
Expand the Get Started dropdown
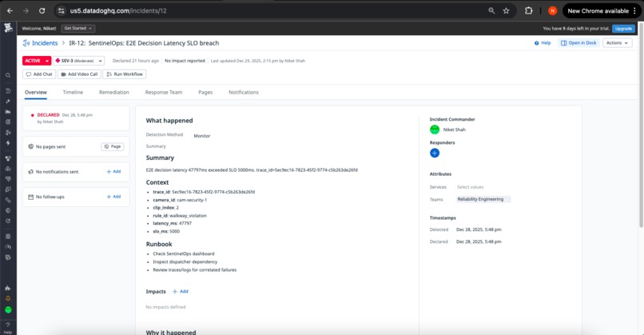[78, 28]
